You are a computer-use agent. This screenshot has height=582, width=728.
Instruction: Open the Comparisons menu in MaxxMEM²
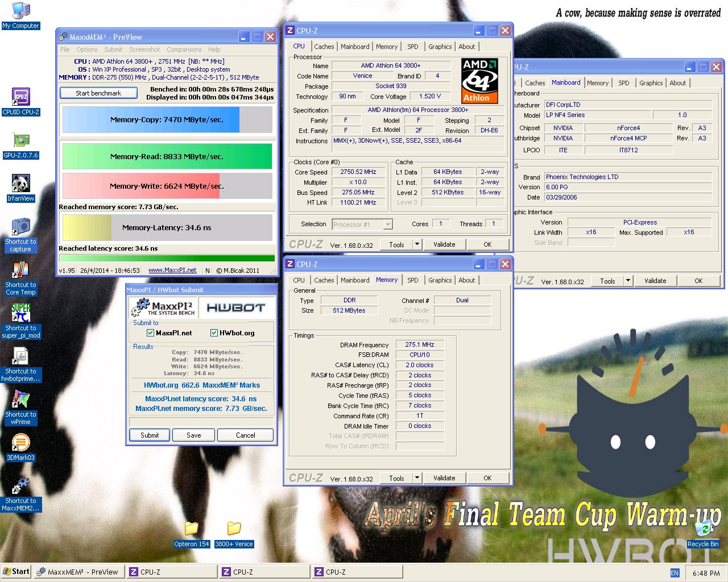pyautogui.click(x=184, y=49)
